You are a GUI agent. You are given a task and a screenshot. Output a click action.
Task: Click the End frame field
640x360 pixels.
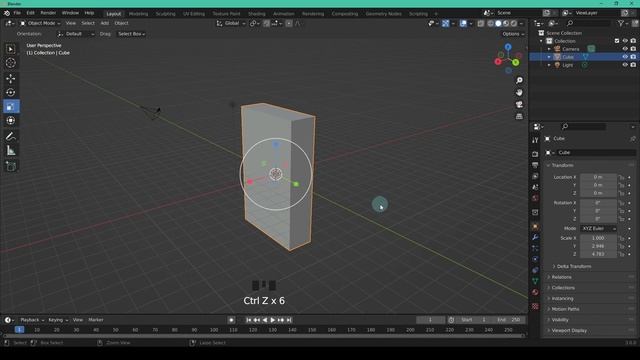tap(510, 320)
